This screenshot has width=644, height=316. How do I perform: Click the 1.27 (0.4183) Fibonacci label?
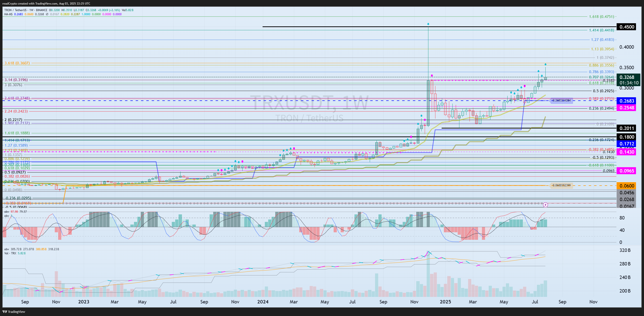point(602,40)
